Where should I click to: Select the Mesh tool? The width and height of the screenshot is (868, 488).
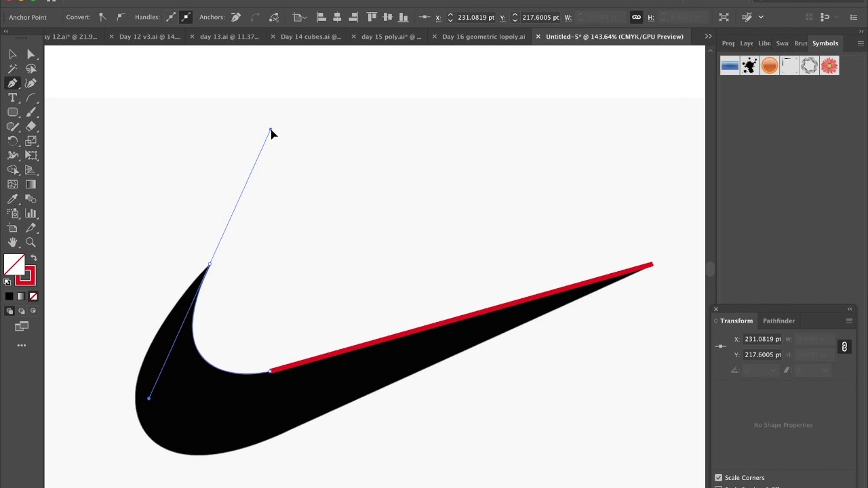tap(13, 184)
